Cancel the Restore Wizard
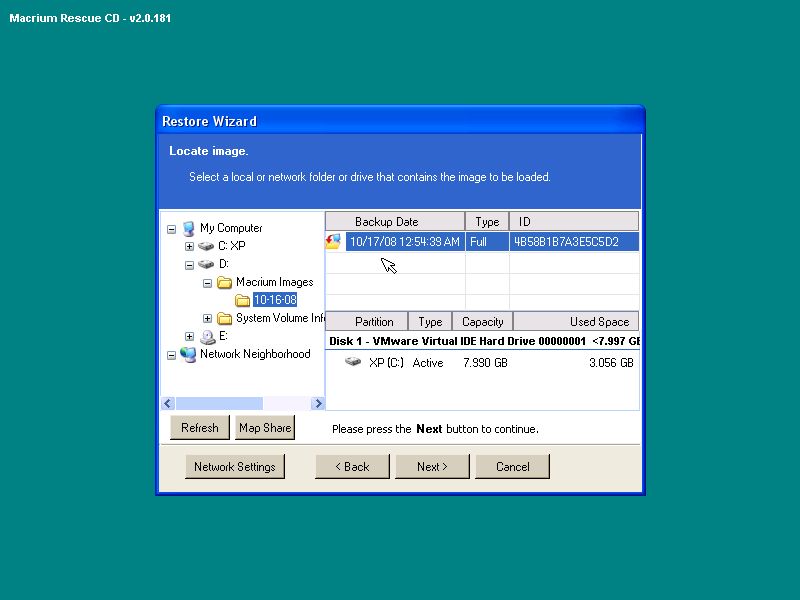Screen dimensions: 800x600 [513, 466]
